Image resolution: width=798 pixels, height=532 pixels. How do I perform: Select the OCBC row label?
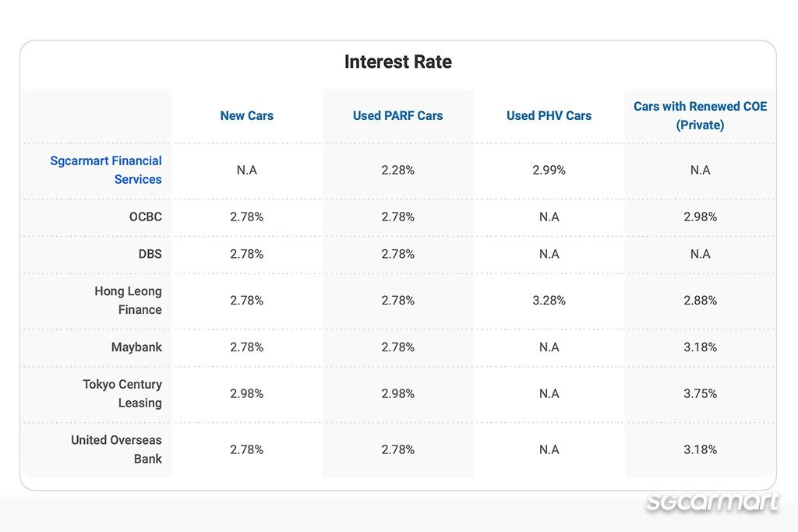pos(145,217)
